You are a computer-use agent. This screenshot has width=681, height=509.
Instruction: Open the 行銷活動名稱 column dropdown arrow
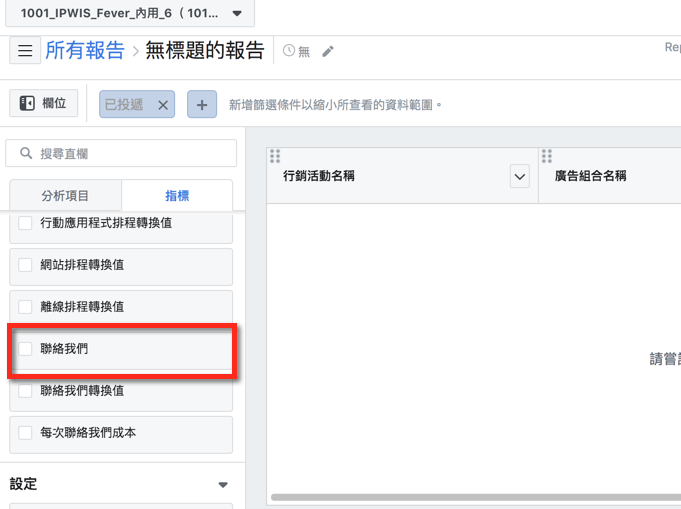tap(519, 176)
